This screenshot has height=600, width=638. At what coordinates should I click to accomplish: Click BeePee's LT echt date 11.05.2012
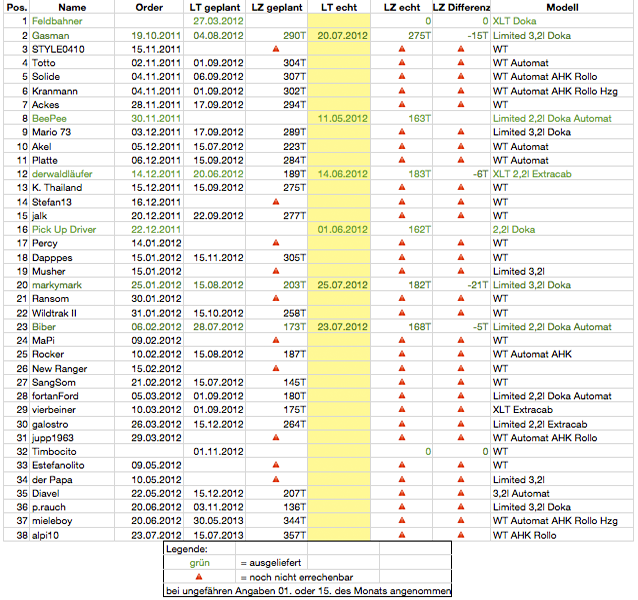click(x=342, y=118)
